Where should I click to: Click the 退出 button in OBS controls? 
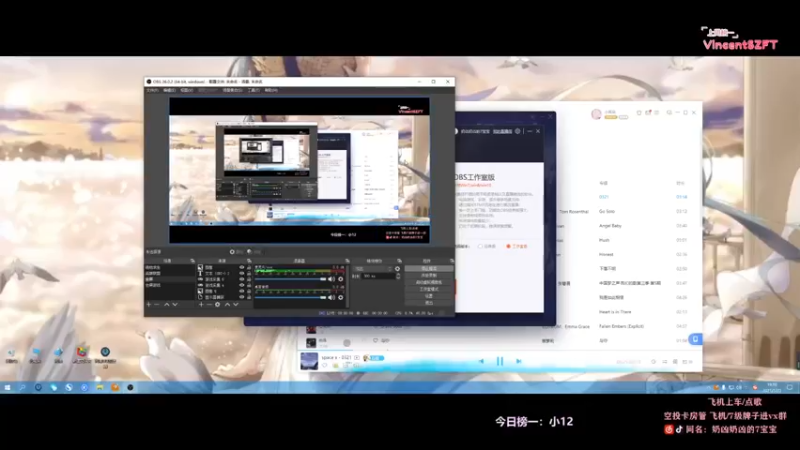click(x=429, y=303)
